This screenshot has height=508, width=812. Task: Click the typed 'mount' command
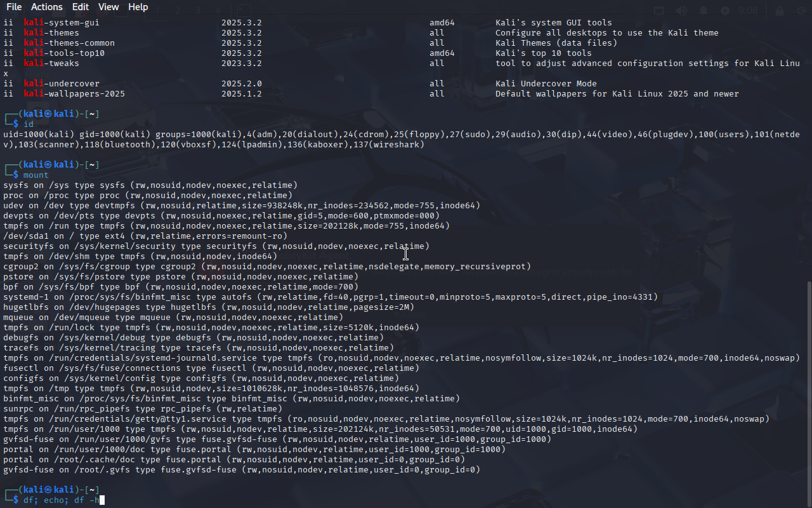click(36, 175)
